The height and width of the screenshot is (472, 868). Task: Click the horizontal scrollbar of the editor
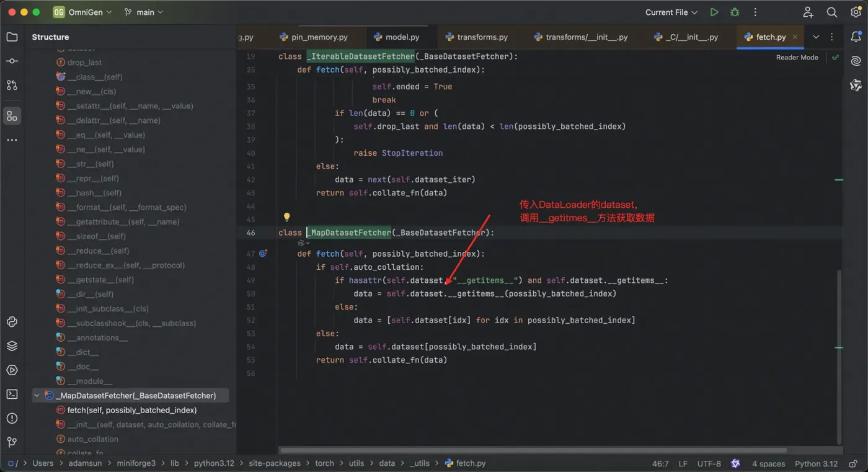pos(533,450)
